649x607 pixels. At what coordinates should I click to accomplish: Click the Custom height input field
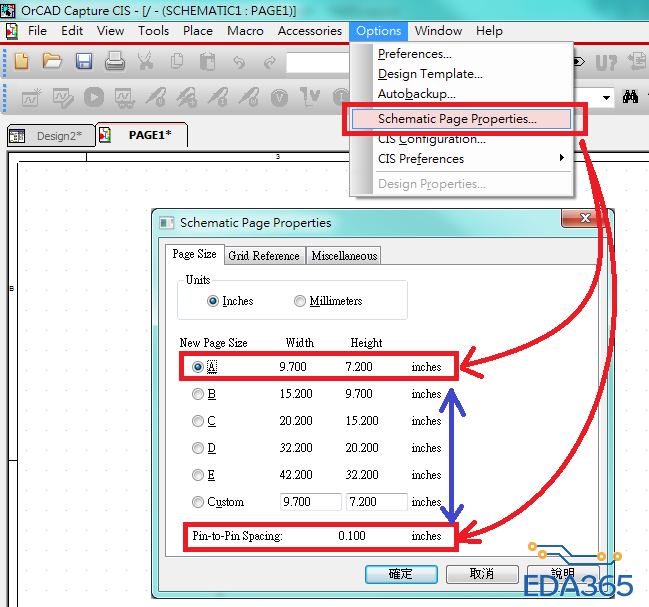(x=377, y=502)
